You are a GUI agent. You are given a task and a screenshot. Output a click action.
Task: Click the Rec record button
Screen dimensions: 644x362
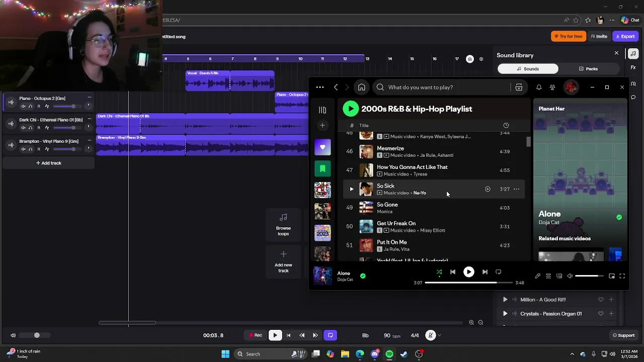pos(256,335)
